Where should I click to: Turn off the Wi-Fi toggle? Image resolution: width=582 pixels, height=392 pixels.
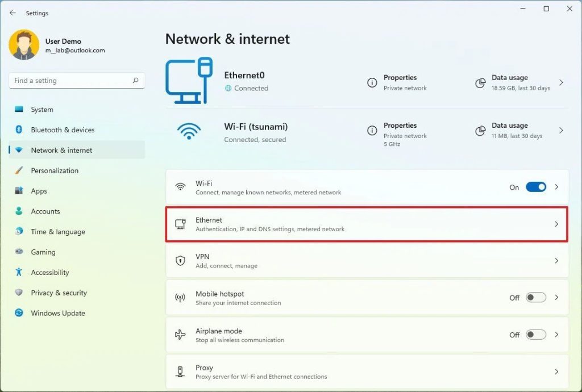(x=535, y=187)
